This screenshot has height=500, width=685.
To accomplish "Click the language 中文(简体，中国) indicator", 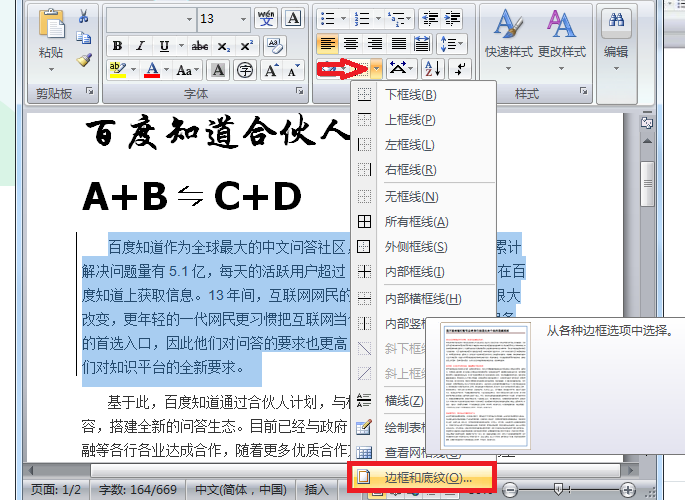I will pyautogui.click(x=241, y=490).
